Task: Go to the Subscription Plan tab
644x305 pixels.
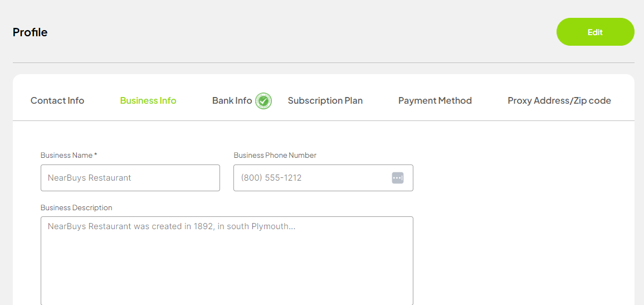Action: tap(325, 101)
